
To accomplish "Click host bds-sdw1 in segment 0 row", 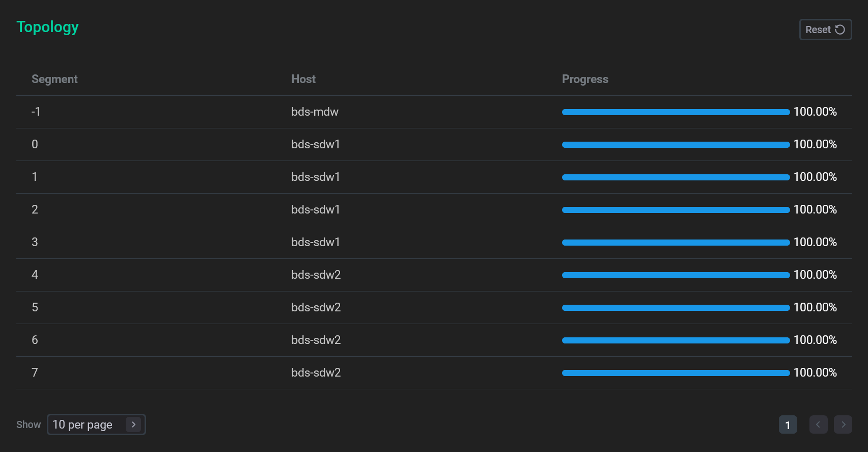I will pyautogui.click(x=315, y=144).
